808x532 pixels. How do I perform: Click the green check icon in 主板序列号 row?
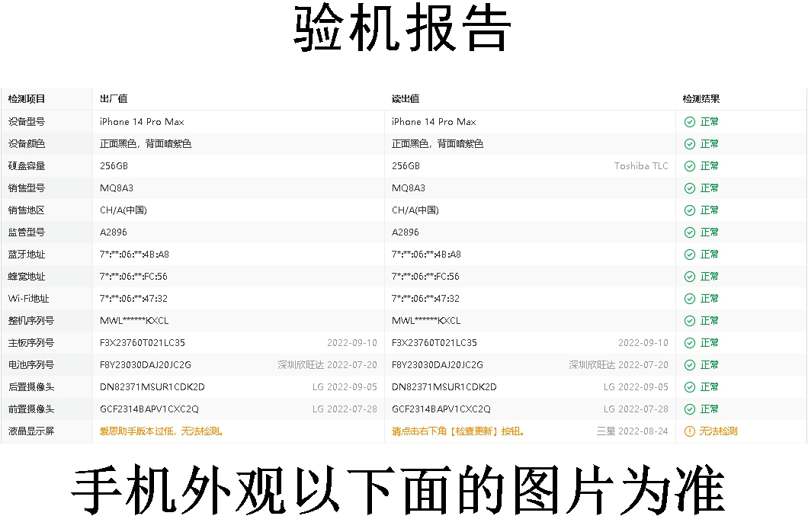pyautogui.click(x=690, y=343)
